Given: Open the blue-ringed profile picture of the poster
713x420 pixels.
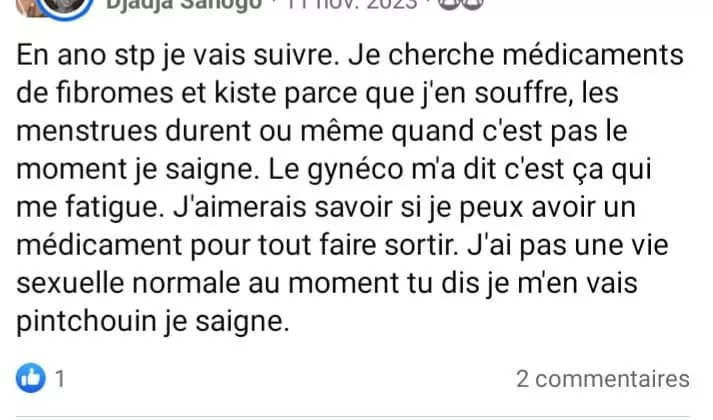Looking at the screenshot, I should [64, 6].
